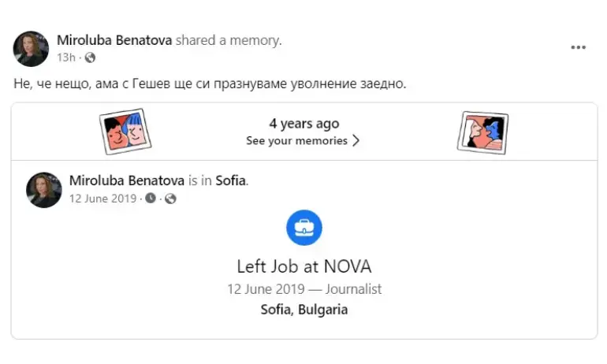The height and width of the screenshot is (364, 607).
Task: Open the Miroluba Benatova name in the memory
Action: [x=127, y=180]
